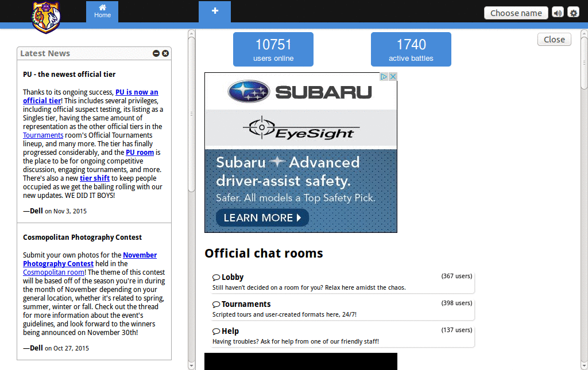588x370 pixels.
Task: Click the '(137 users)' count
Action: [457, 330]
